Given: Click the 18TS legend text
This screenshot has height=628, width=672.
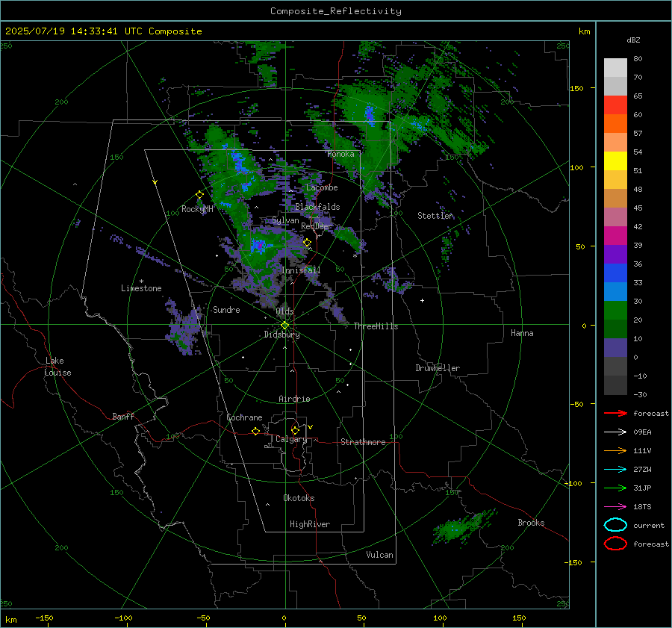Looking at the screenshot, I should [642, 507].
